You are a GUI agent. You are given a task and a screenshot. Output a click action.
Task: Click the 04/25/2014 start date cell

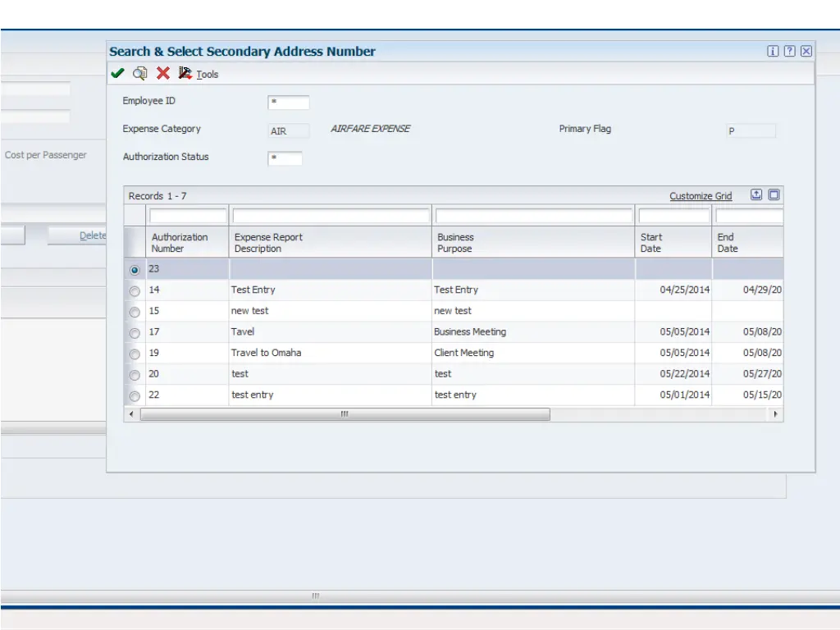point(673,290)
